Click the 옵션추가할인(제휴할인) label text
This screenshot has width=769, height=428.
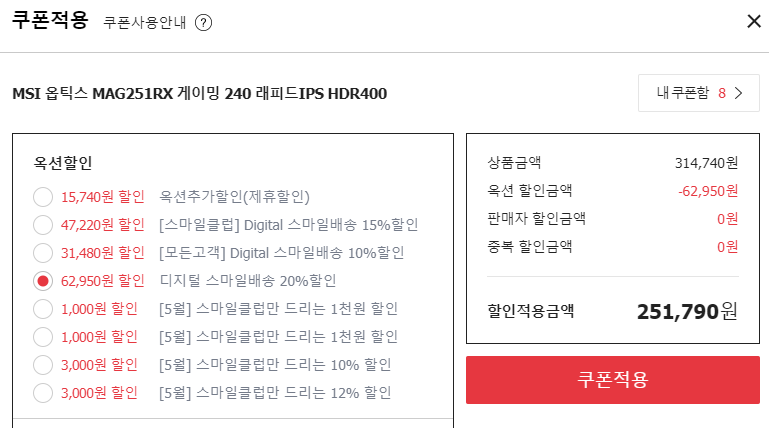234,197
